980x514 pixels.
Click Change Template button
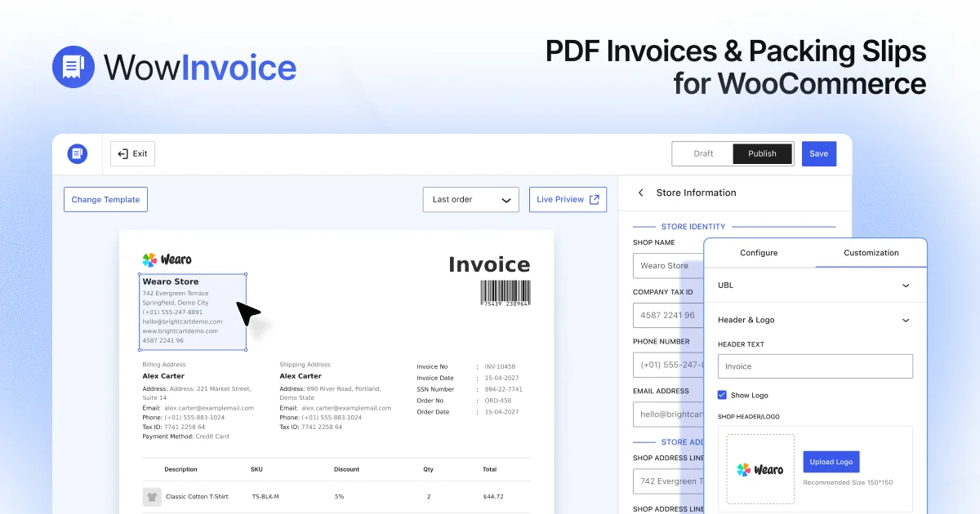pos(105,199)
